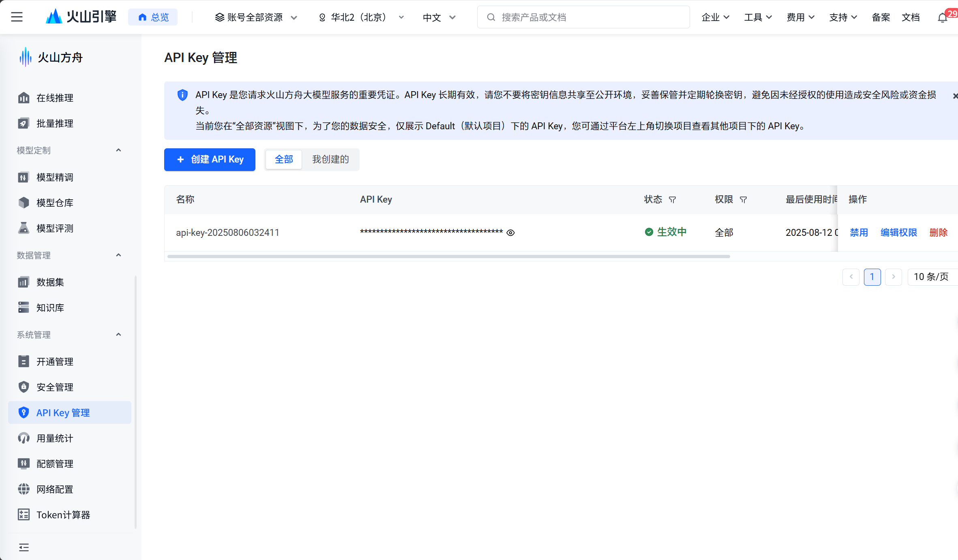Open 模型仓库 cube icon item

coord(55,203)
